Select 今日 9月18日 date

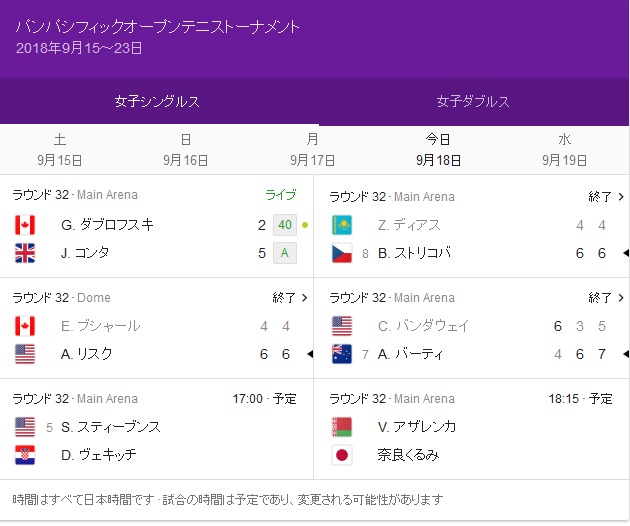pyautogui.click(x=438, y=149)
